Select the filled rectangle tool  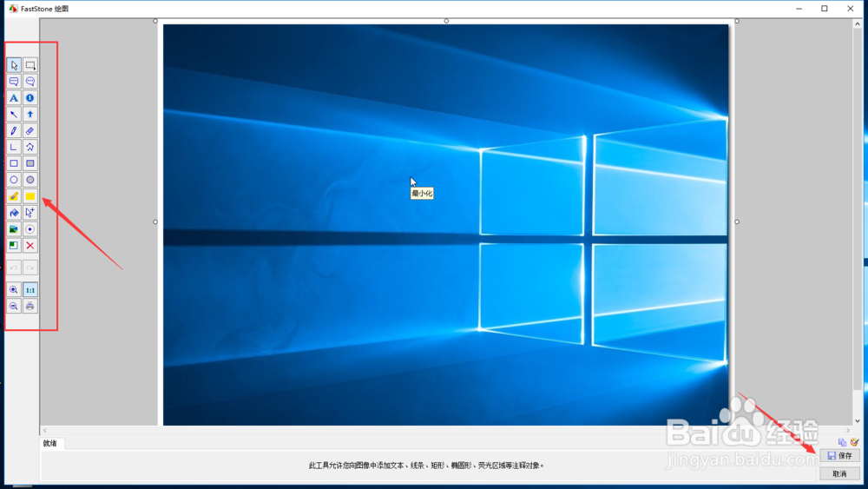30,163
